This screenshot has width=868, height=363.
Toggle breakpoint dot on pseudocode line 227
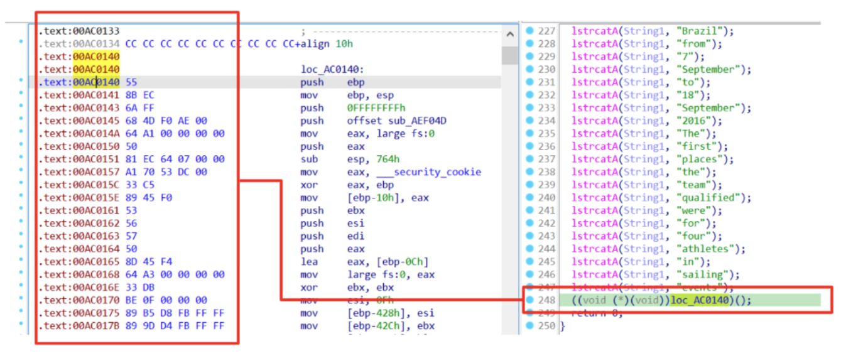pyautogui.click(x=529, y=31)
